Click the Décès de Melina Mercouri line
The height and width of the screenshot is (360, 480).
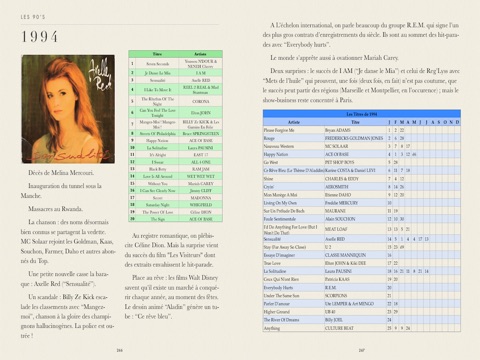(61, 173)
